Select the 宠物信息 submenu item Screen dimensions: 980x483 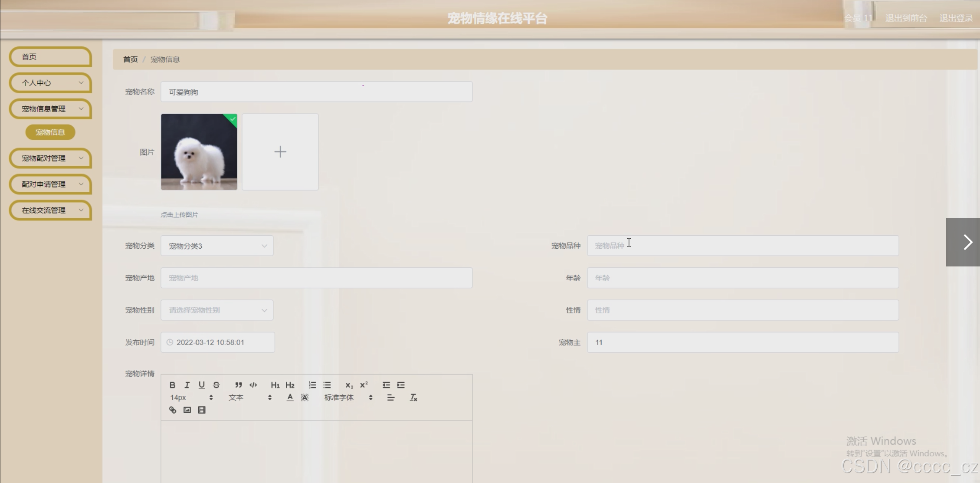50,132
